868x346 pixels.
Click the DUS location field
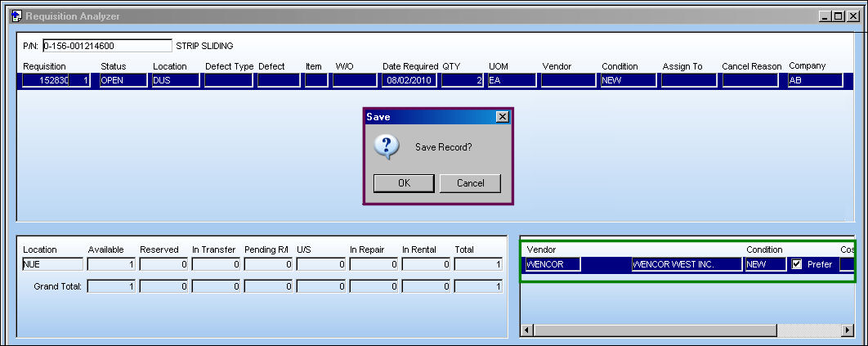tap(176, 80)
